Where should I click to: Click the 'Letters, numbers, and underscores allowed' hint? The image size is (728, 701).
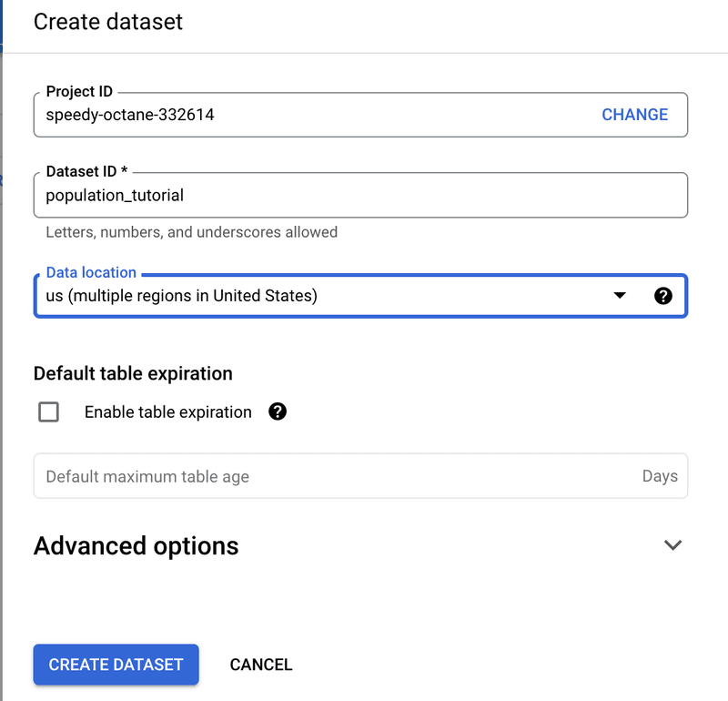[192, 232]
